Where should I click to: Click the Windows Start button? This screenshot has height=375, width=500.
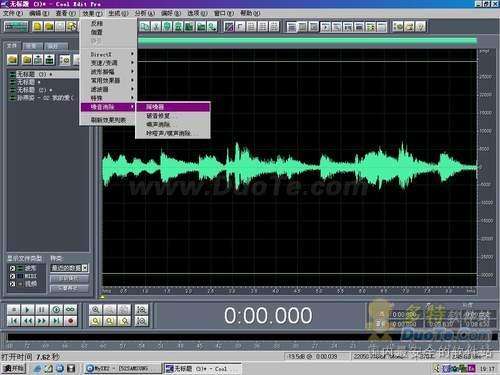click(x=13, y=368)
